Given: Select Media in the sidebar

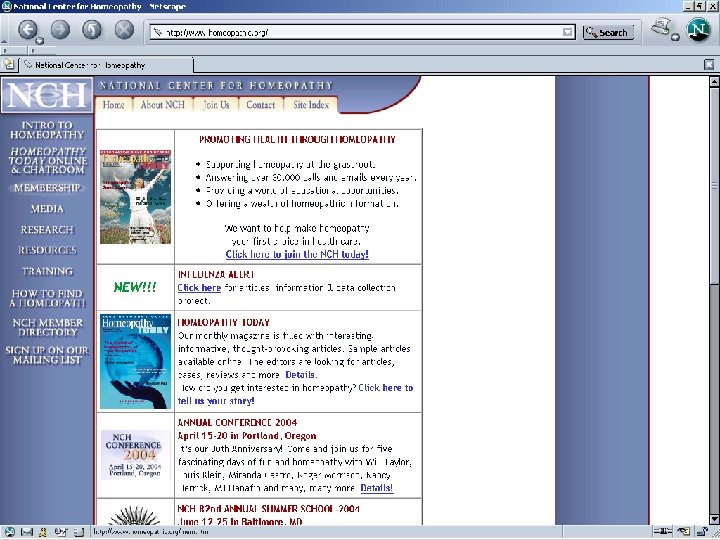Looking at the screenshot, I should [x=47, y=209].
